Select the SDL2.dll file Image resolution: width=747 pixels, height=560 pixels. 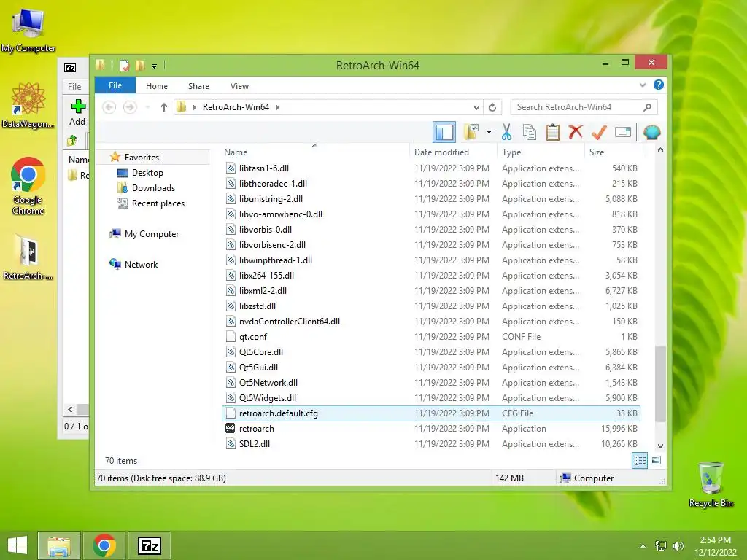431,444
